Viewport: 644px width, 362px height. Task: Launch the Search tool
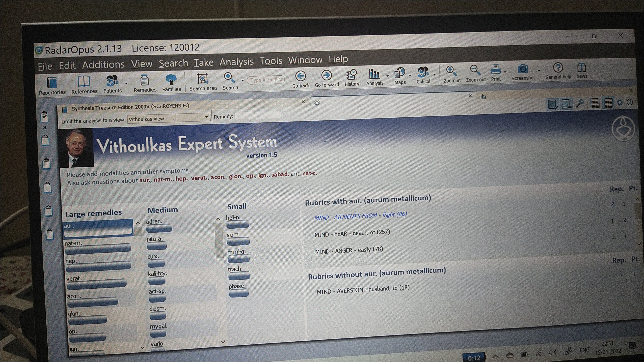(x=230, y=81)
